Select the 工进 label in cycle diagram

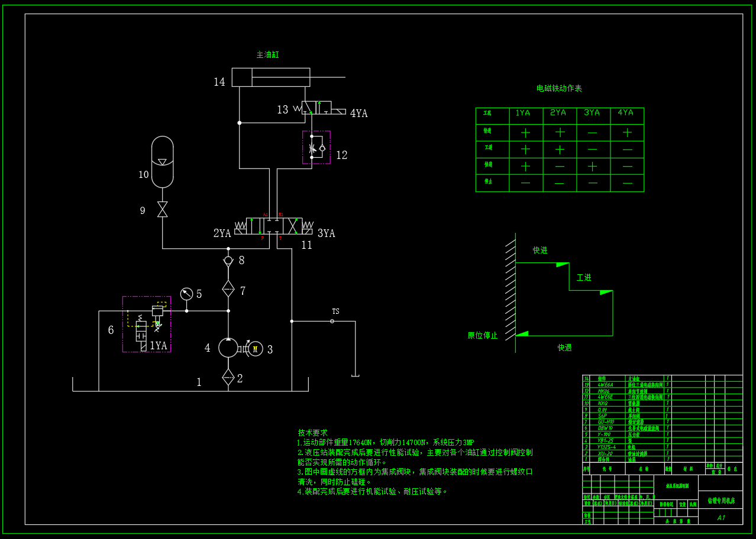tap(584, 277)
